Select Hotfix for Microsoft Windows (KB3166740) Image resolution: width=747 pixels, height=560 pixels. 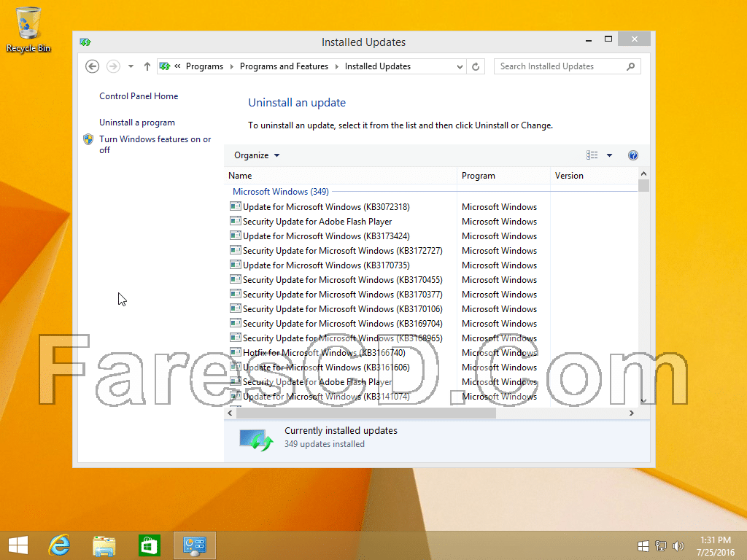pyautogui.click(x=324, y=353)
